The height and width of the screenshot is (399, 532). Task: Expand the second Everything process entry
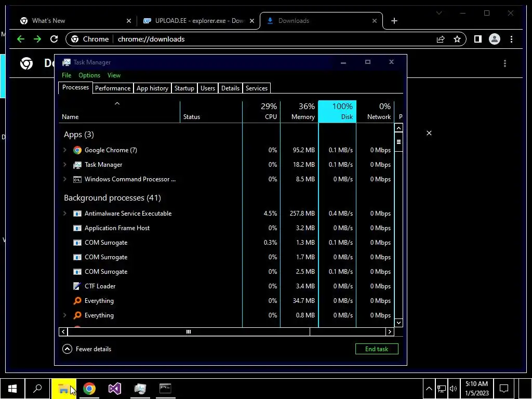tap(65, 315)
